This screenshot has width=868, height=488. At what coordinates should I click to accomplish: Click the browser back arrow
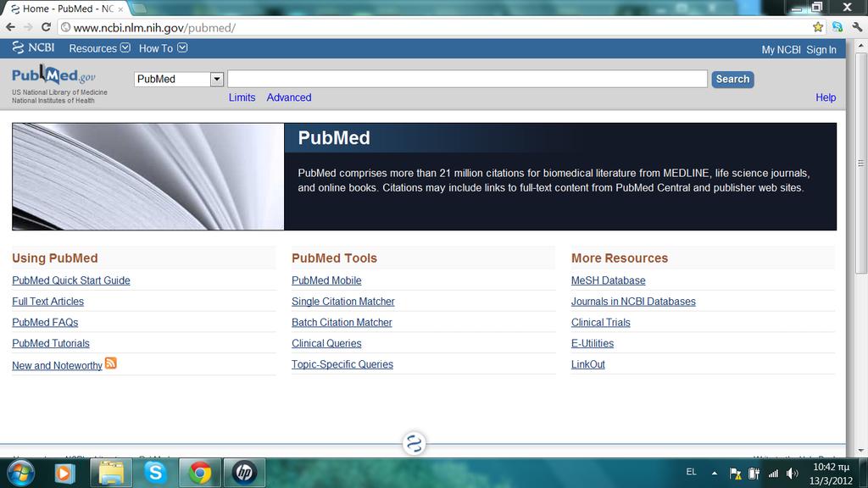(x=10, y=27)
